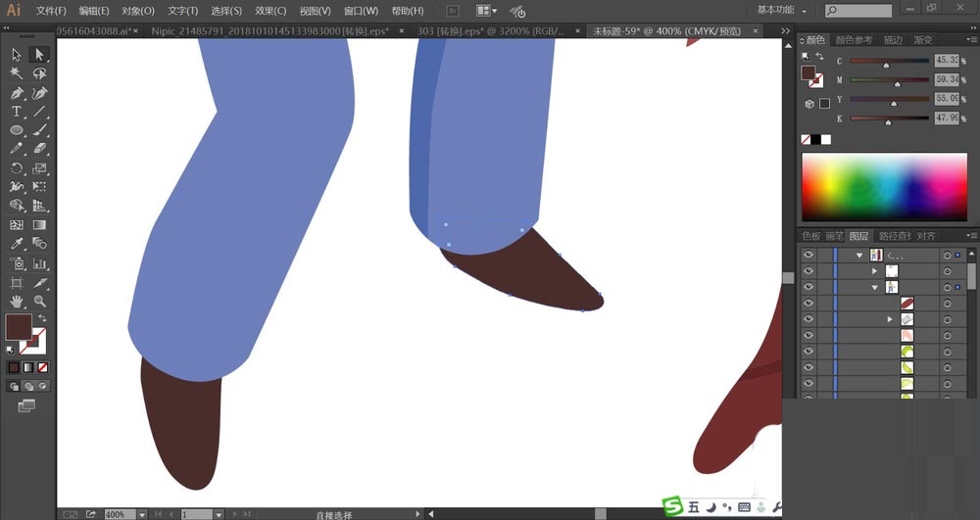Select the Pen tool
Screen dimensions: 980x520
coord(17,93)
